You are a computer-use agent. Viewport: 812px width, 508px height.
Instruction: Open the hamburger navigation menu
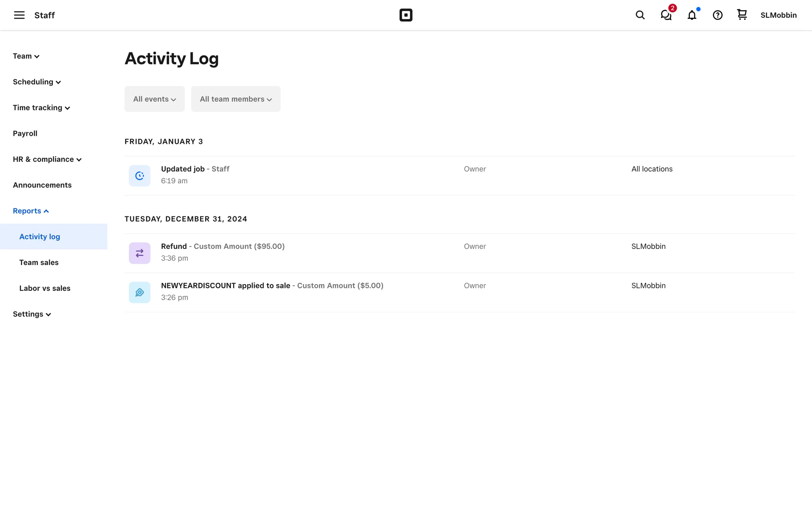(x=19, y=15)
